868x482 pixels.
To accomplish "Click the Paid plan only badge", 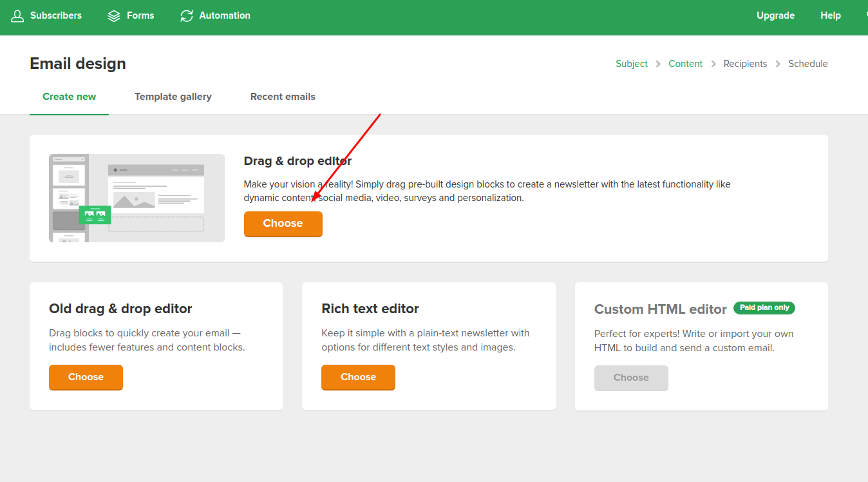I will pyautogui.click(x=764, y=308).
